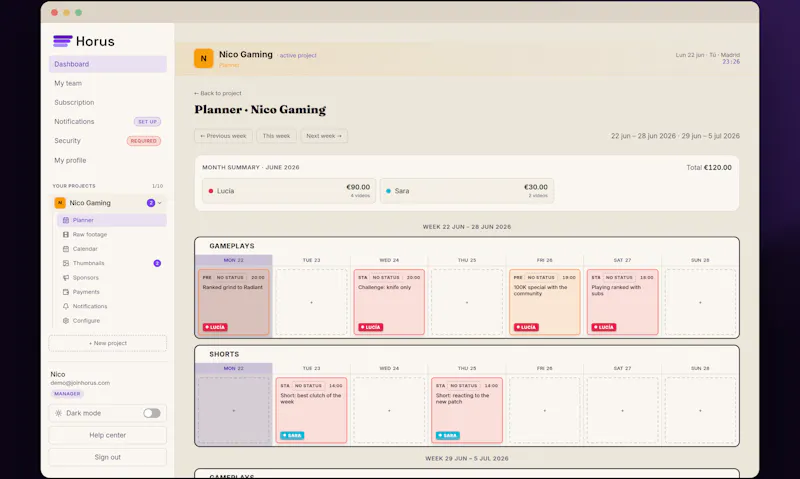Add a Gameplays entry on SUN 28
This screenshot has height=479, width=800.
[700, 302]
